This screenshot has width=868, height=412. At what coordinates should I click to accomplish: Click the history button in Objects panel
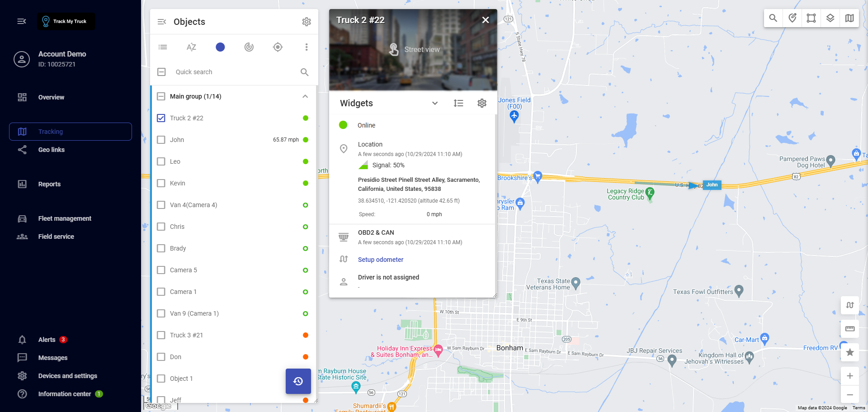(x=298, y=381)
